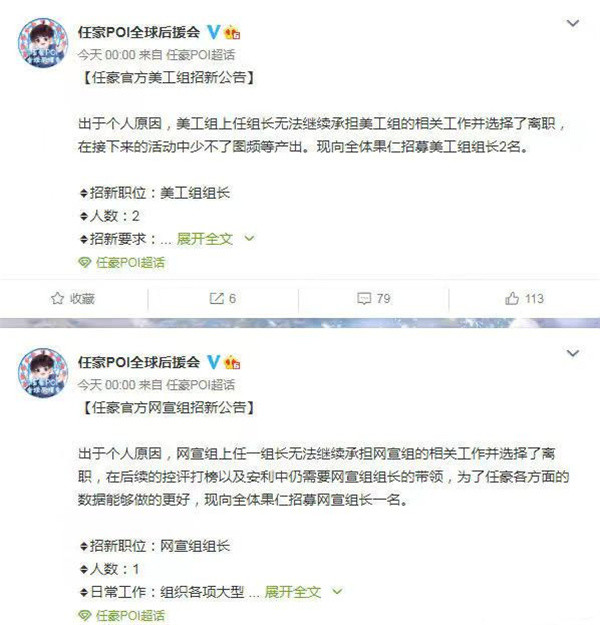Click the blue V verified badge on second post
The height and width of the screenshot is (625, 600).
pyautogui.click(x=213, y=362)
